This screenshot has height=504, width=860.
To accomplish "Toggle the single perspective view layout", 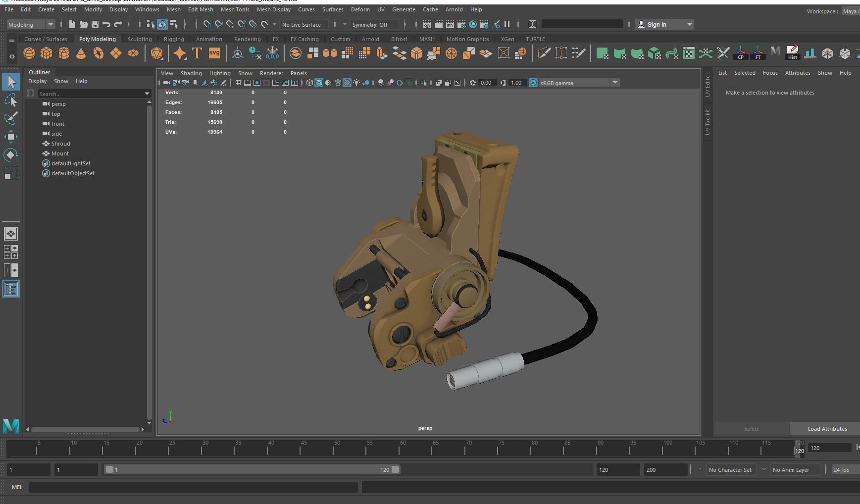I will point(11,234).
